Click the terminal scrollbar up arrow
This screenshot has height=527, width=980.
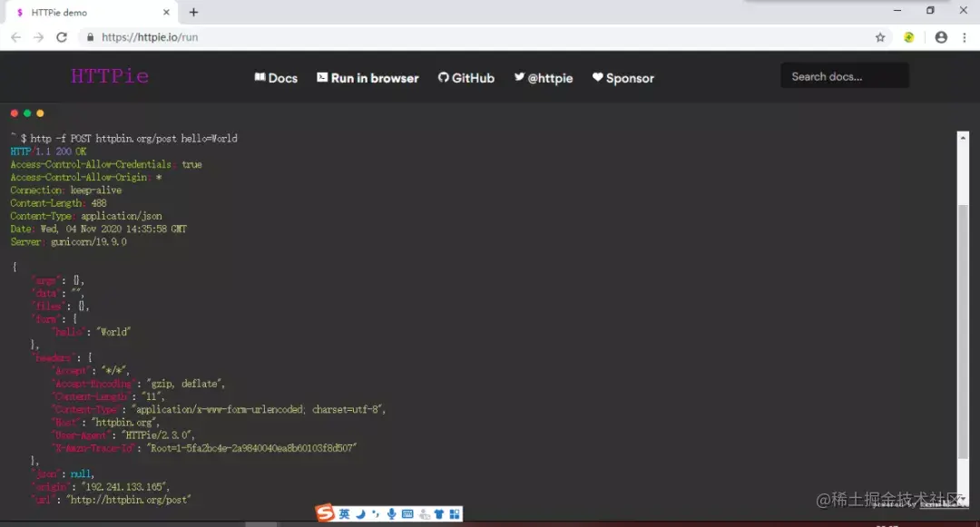(x=963, y=137)
